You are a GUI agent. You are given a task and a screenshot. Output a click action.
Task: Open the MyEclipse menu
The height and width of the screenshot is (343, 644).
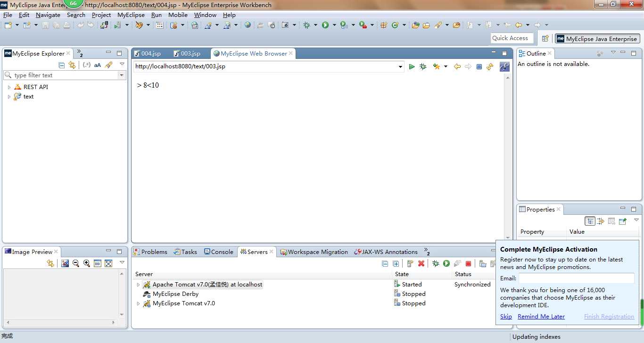click(131, 15)
